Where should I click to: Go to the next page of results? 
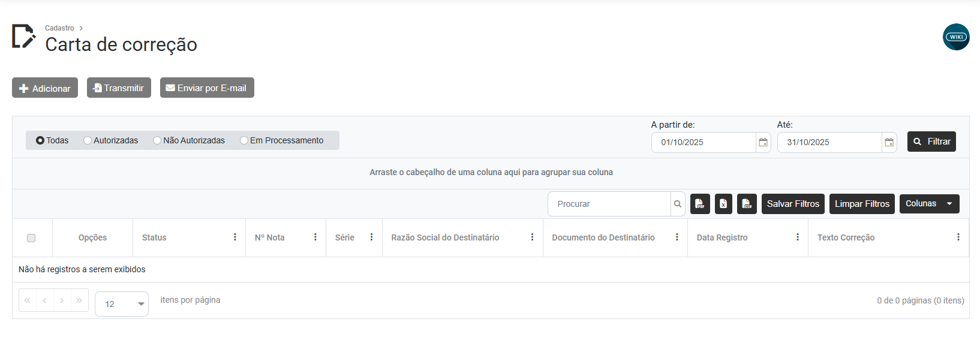click(x=62, y=300)
